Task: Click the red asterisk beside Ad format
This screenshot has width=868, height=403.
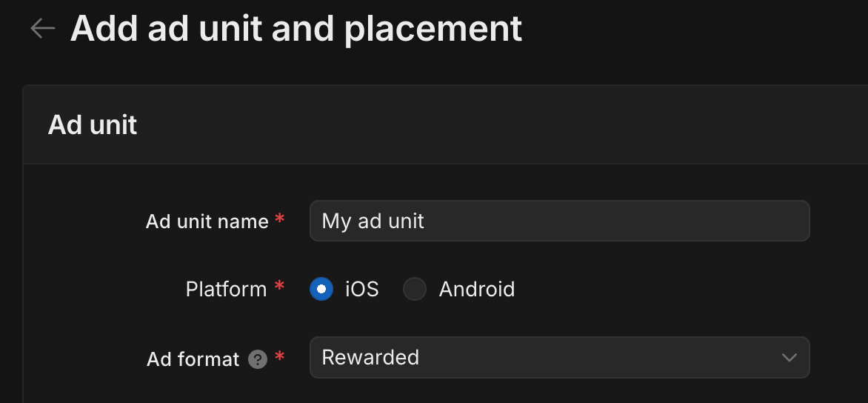Action: pos(279,357)
